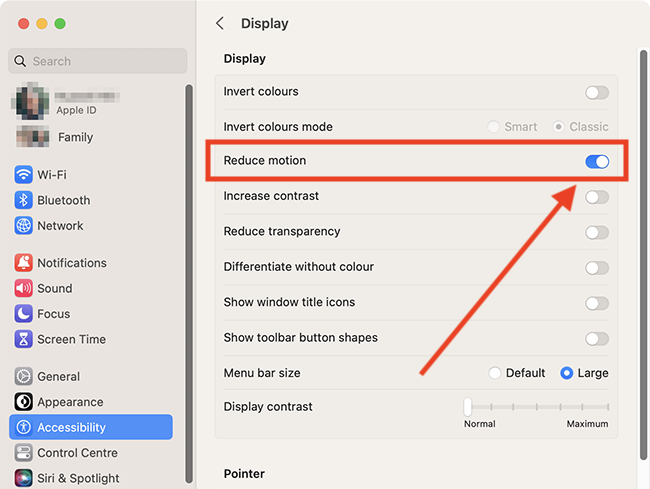Viewport: 650px width, 489px height.
Task: Select Screen Time hourglass icon
Action: pyautogui.click(x=23, y=339)
